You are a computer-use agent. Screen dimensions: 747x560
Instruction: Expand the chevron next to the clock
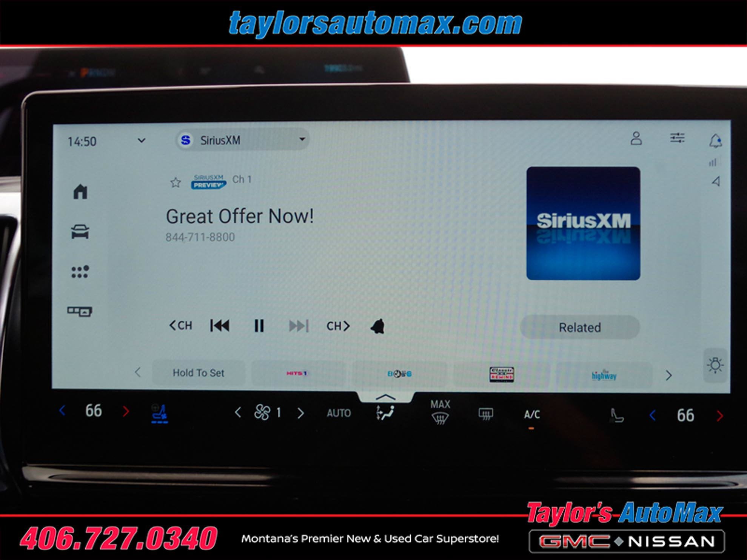[142, 141]
